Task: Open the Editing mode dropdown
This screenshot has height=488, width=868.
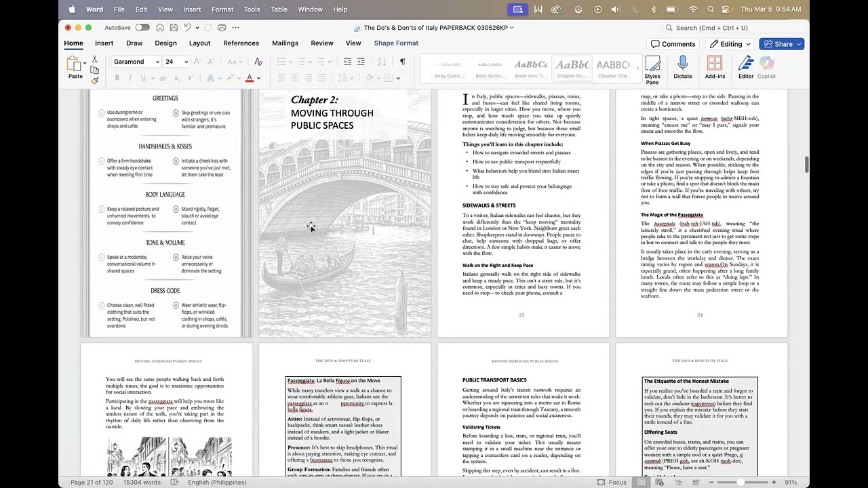Action: [x=731, y=44]
